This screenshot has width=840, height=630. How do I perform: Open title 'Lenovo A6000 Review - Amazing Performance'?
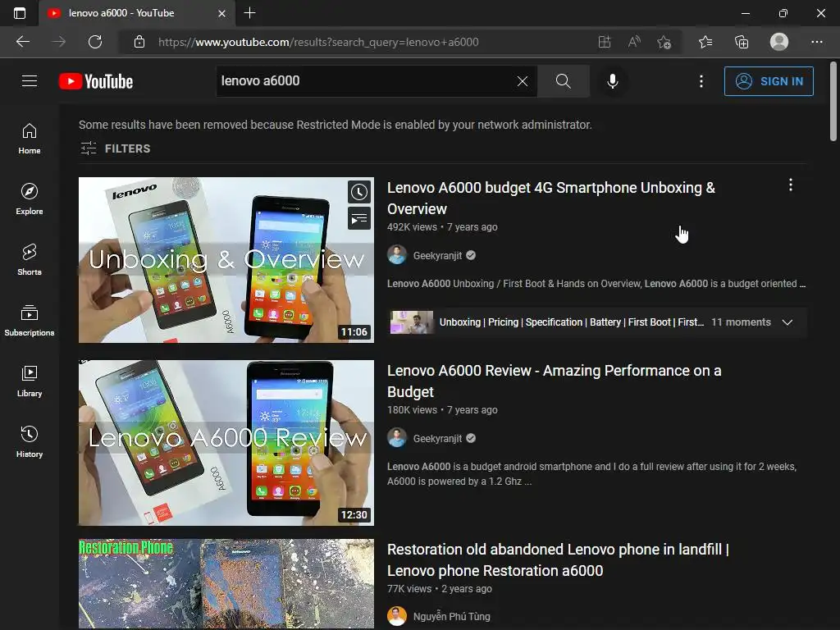[x=555, y=381]
